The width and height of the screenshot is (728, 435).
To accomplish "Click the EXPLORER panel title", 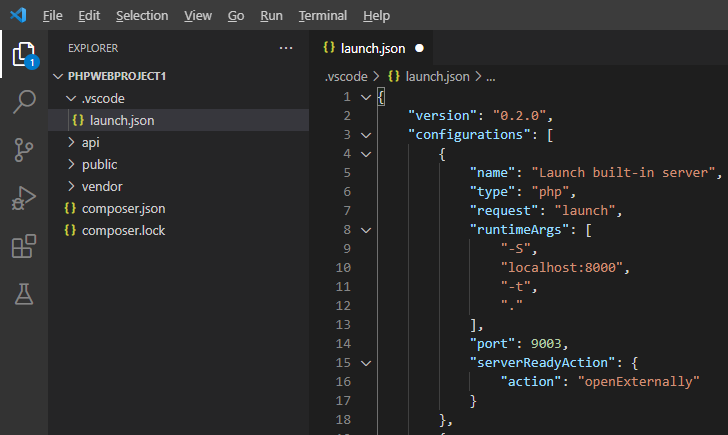I will tap(93, 48).
